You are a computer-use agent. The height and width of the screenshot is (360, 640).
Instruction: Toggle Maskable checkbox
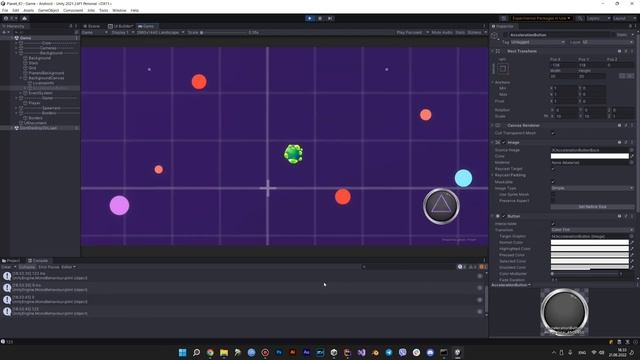pyautogui.click(x=553, y=182)
